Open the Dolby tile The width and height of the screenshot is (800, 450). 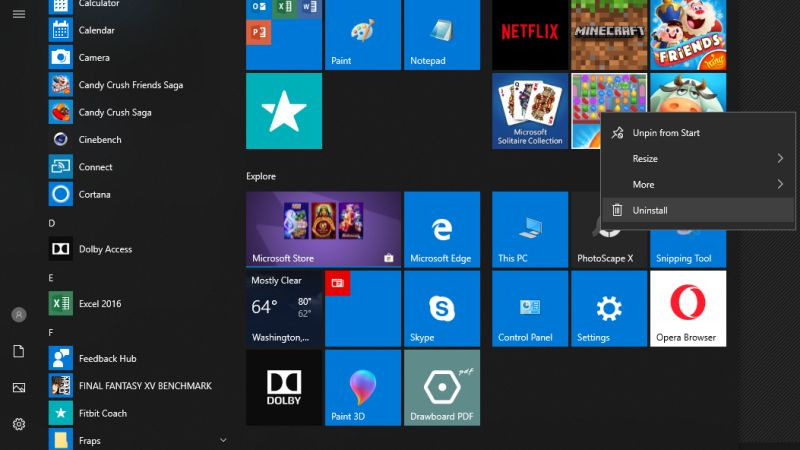pyautogui.click(x=284, y=388)
